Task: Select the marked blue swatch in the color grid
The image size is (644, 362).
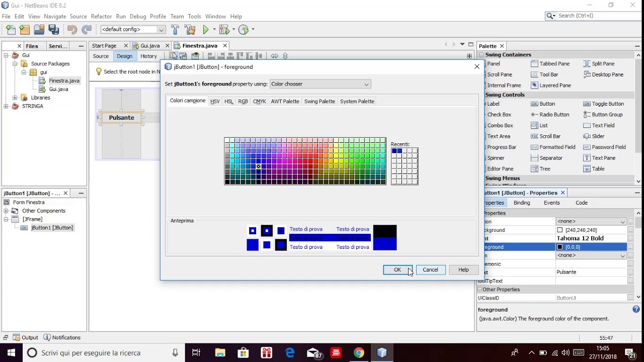Action: (259, 166)
